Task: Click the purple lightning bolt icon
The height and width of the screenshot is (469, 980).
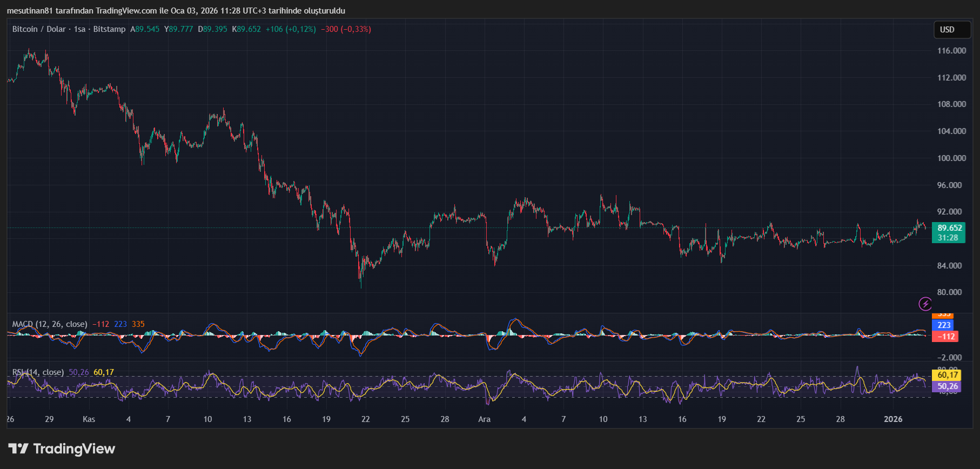Action: 925,304
